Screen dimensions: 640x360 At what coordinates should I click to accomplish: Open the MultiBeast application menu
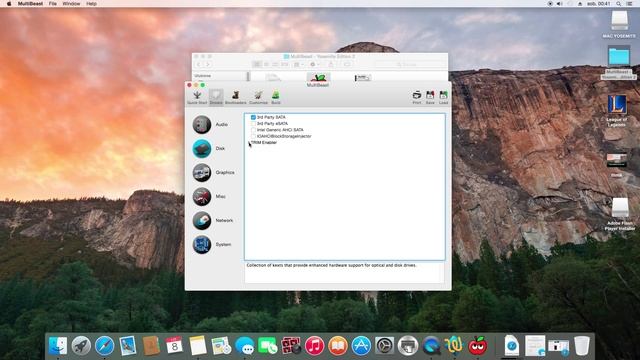pyautogui.click(x=30, y=4)
